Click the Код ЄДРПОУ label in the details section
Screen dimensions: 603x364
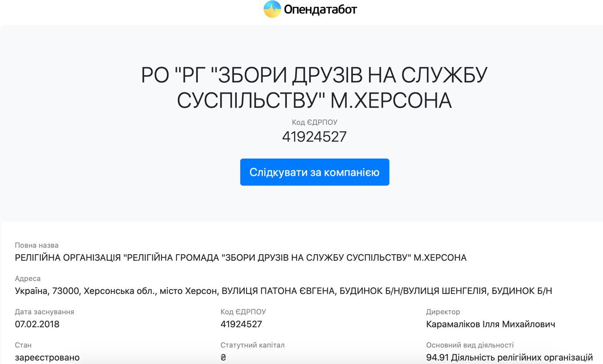[243, 312]
